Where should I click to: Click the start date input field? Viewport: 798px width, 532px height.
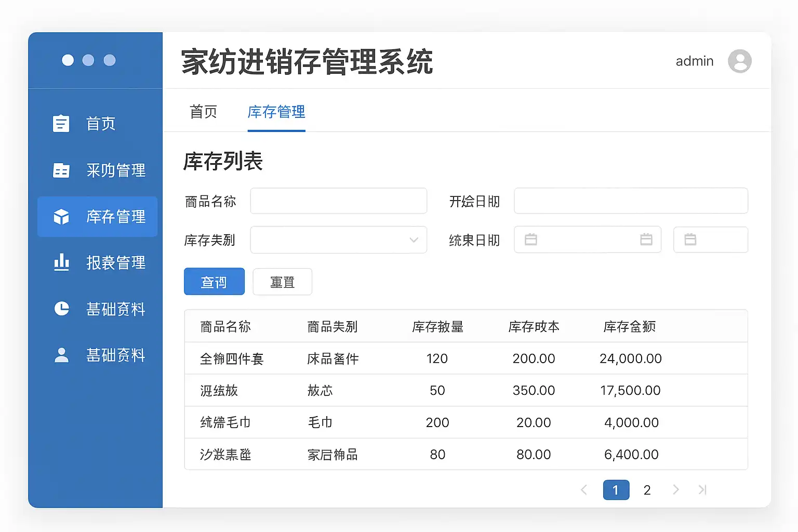(x=631, y=201)
